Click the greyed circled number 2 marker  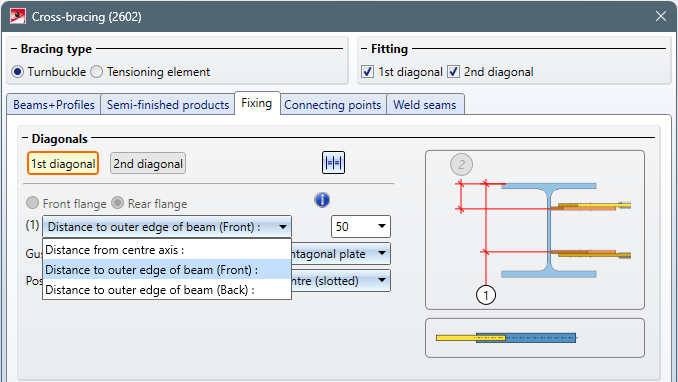tap(461, 164)
